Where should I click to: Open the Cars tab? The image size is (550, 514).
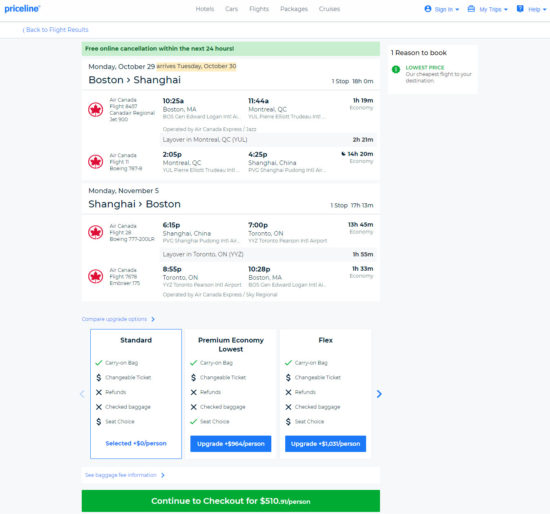coord(232,9)
